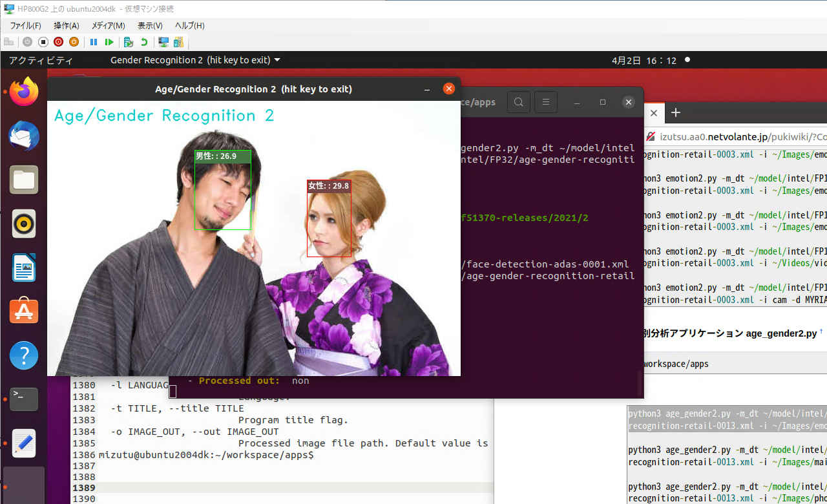The width and height of the screenshot is (827, 504).
Task: Click the red Shut Down icon
Action: (x=59, y=42)
